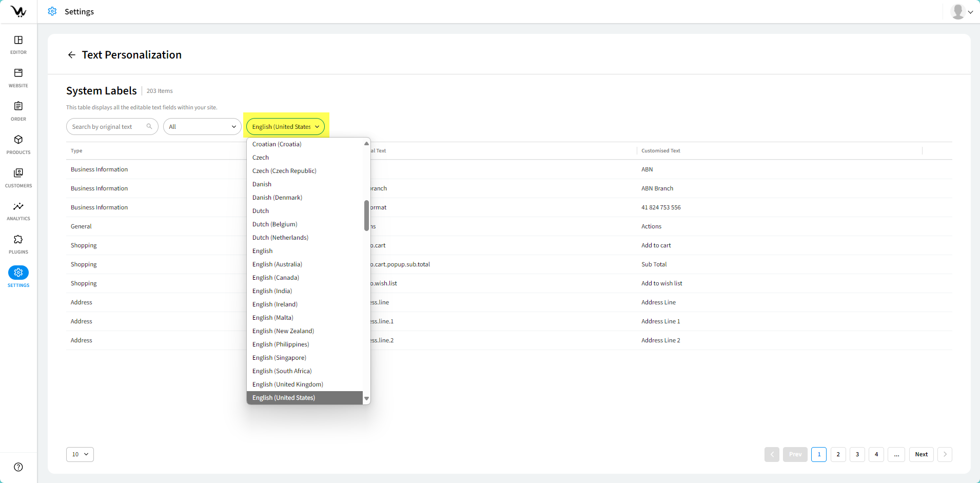Click the Next pagination button
This screenshot has width=980, height=483.
[x=921, y=454]
